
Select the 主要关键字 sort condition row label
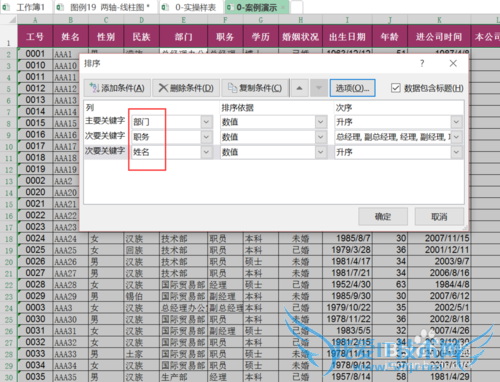click(x=105, y=121)
